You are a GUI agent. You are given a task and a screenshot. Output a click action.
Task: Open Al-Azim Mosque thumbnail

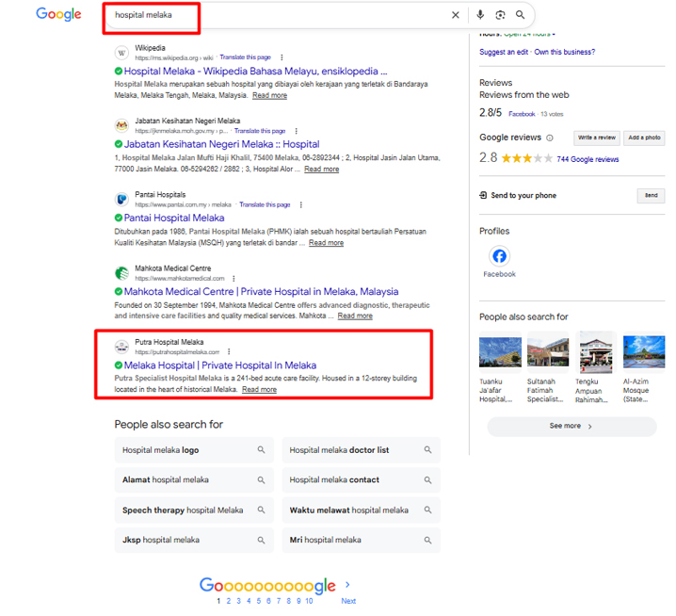point(644,352)
